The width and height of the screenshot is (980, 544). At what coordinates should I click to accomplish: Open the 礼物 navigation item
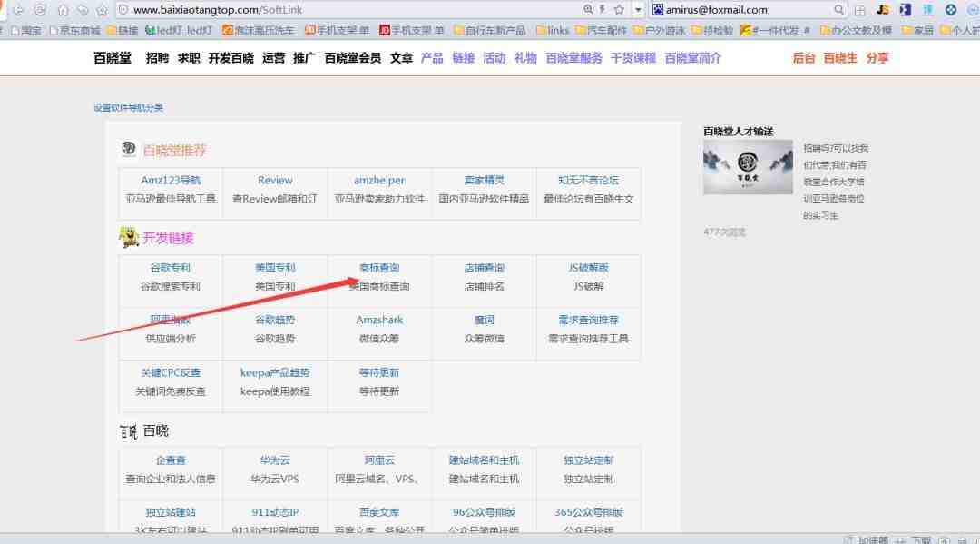pos(525,58)
